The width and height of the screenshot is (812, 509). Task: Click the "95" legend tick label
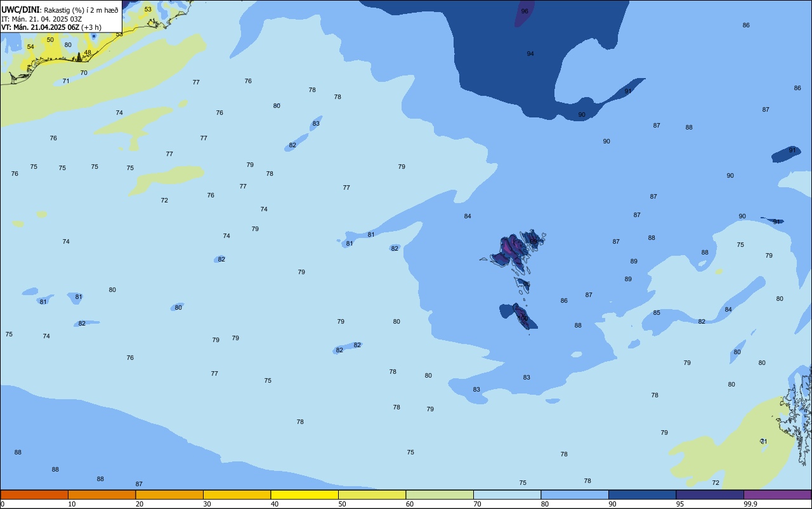(680, 504)
